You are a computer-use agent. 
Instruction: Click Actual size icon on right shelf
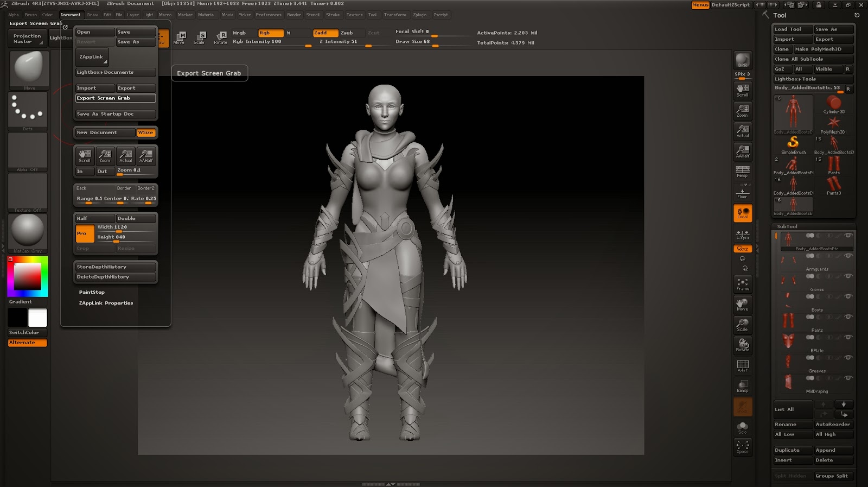(742, 131)
